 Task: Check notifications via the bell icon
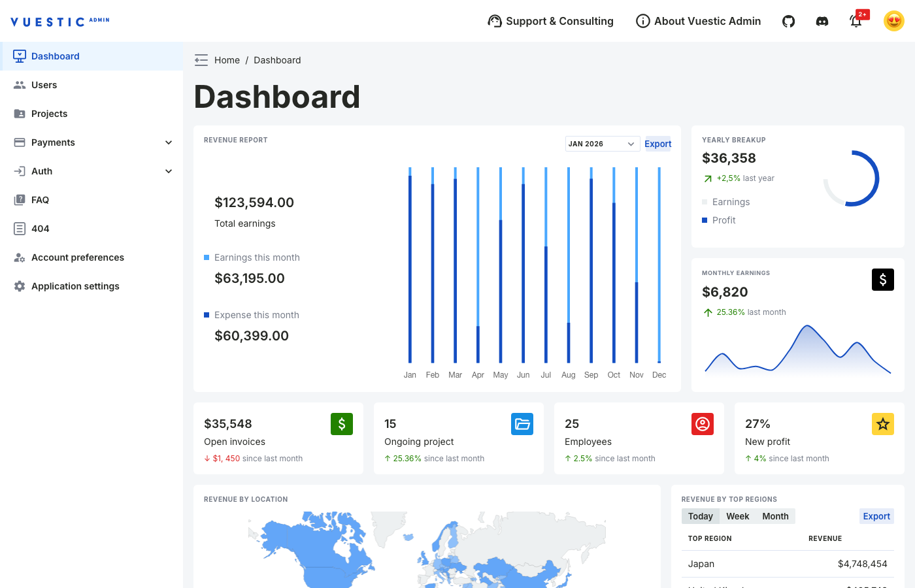856,22
